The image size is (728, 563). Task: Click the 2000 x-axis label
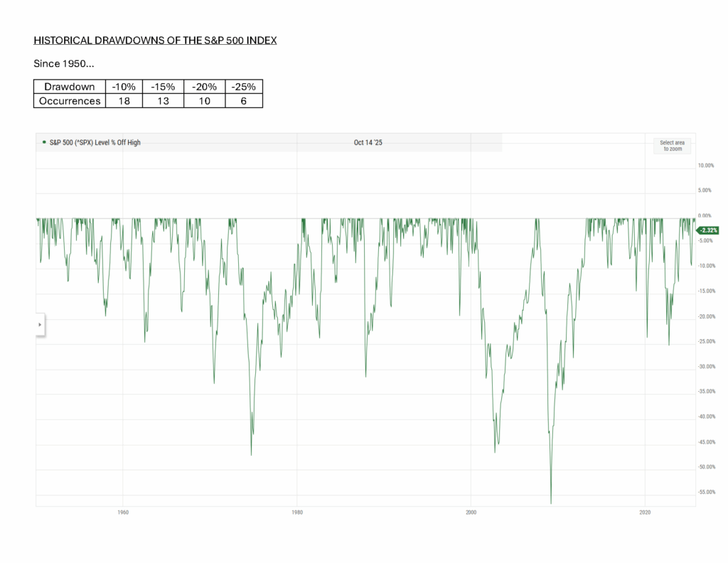click(471, 512)
